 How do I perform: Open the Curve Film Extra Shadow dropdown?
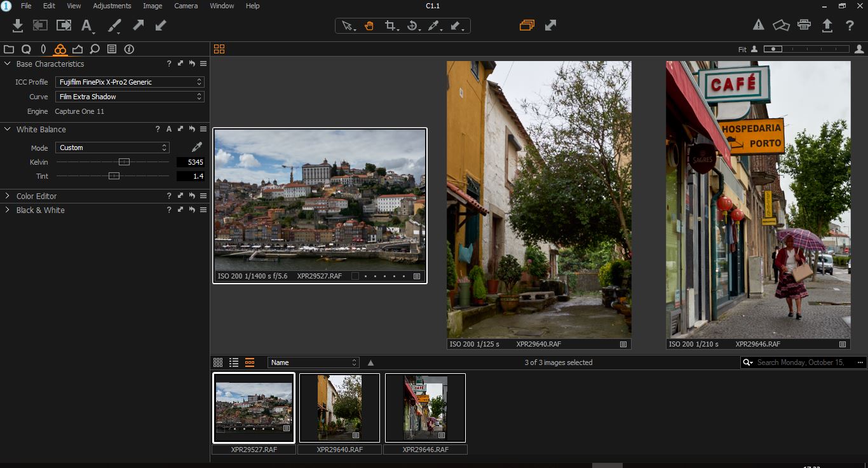tap(130, 97)
